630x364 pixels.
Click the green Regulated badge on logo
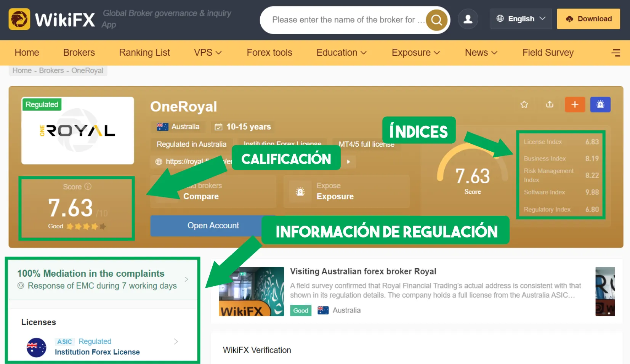tap(42, 104)
